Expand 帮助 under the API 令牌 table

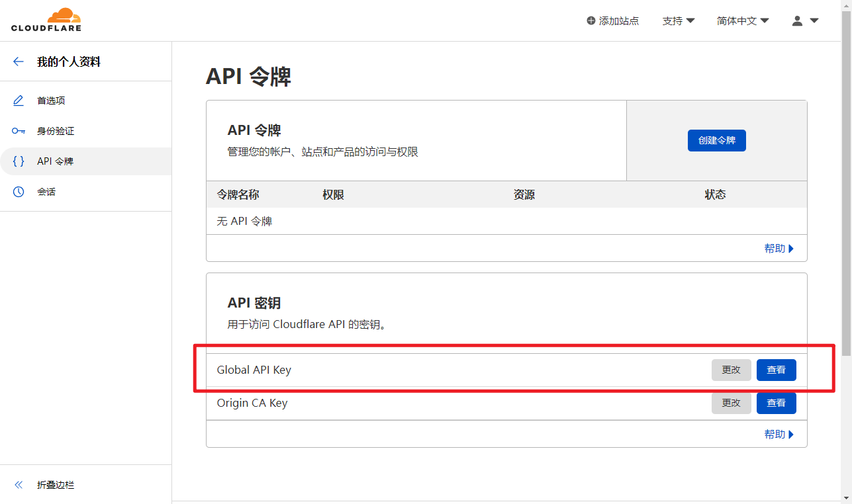pyautogui.click(x=779, y=249)
